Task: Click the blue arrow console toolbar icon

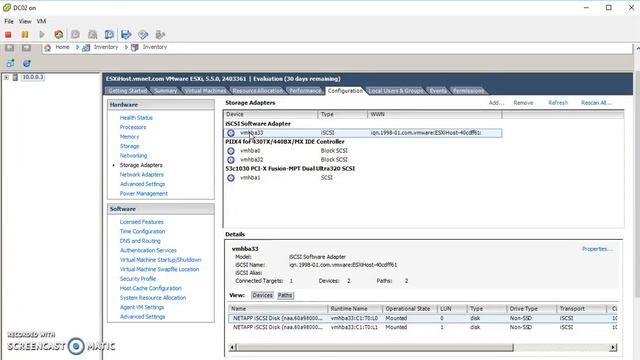Action: click(126, 35)
